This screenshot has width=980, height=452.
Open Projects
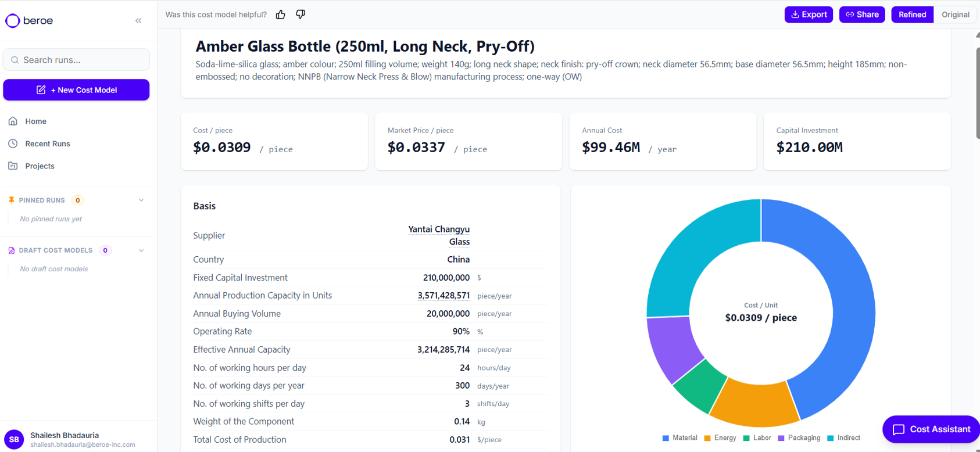pyautogui.click(x=40, y=166)
